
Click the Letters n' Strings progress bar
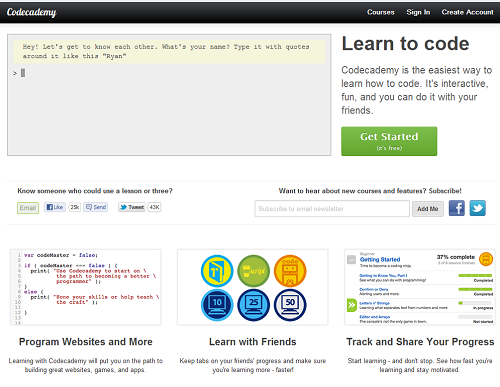pyautogui.click(x=475, y=303)
